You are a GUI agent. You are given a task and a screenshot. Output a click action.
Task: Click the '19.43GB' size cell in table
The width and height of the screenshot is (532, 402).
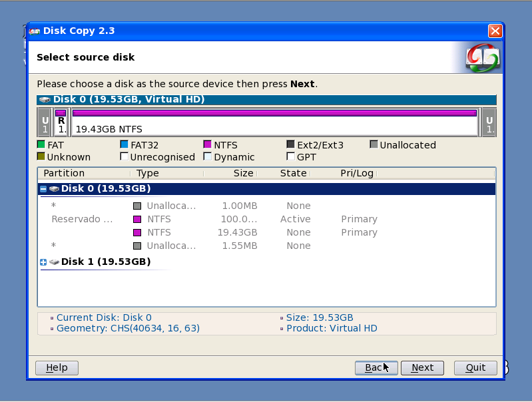238,232
